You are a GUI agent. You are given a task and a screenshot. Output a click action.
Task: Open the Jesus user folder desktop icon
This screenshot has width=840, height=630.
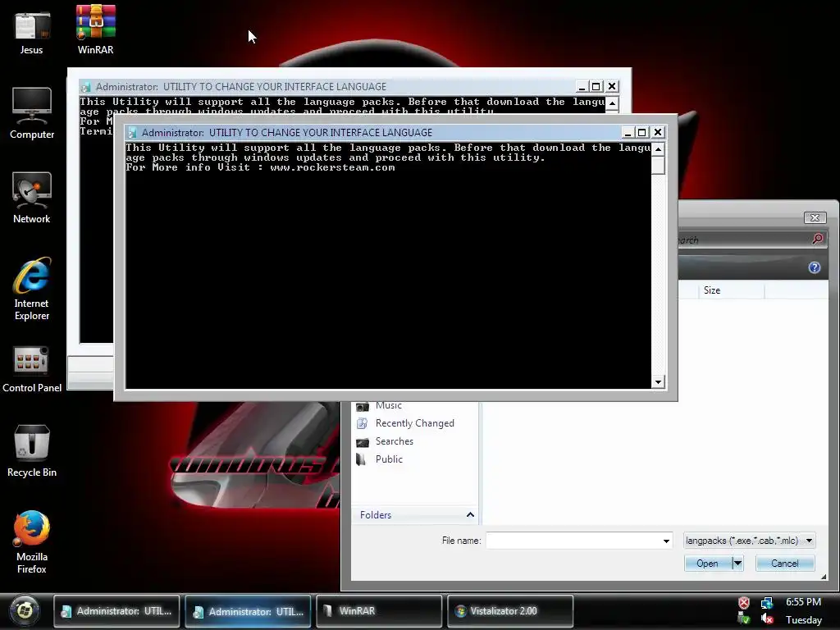pyautogui.click(x=32, y=32)
